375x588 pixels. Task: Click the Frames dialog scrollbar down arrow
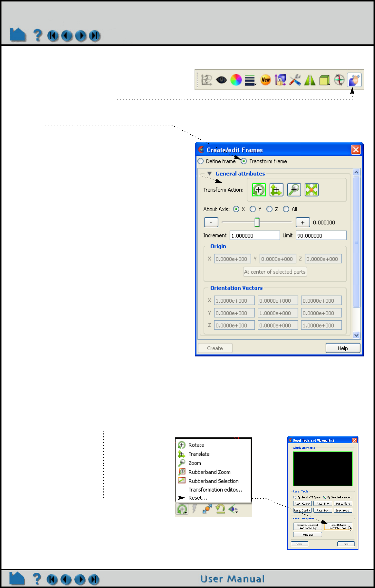[356, 335]
